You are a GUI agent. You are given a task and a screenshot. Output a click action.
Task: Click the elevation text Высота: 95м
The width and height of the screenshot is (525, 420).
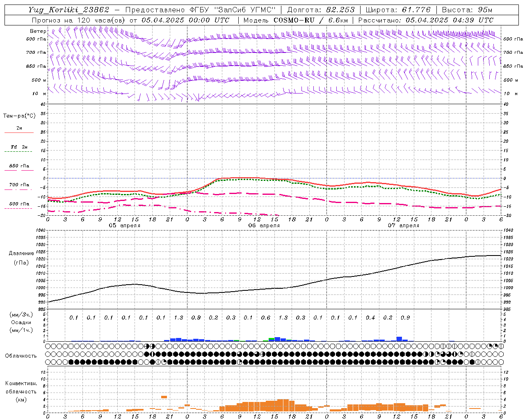[x=467, y=10]
